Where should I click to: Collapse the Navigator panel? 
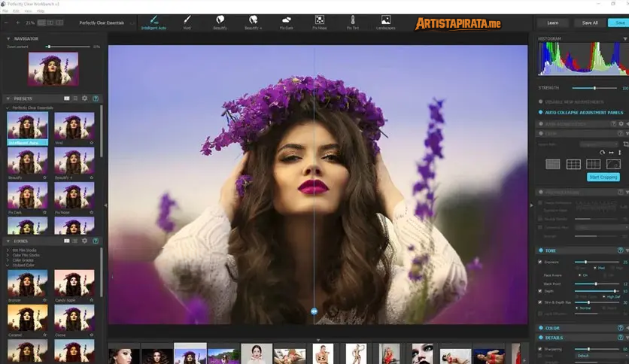click(x=8, y=38)
